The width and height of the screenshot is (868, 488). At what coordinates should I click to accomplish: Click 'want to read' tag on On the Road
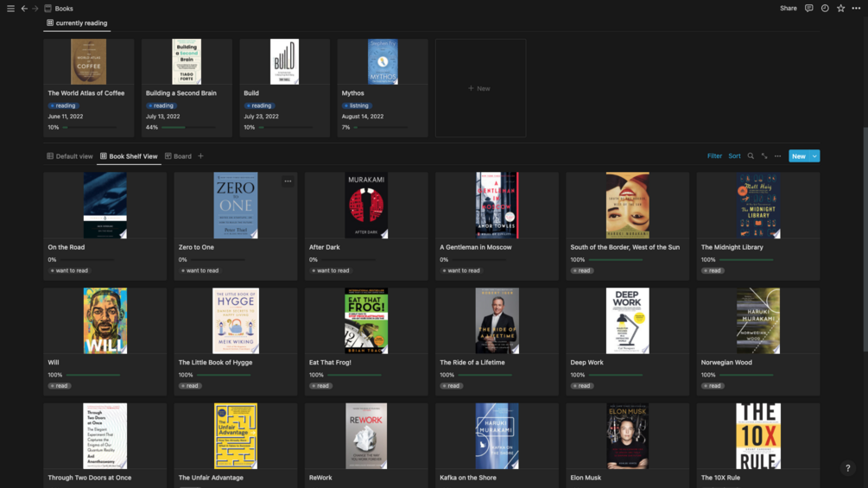(70, 270)
